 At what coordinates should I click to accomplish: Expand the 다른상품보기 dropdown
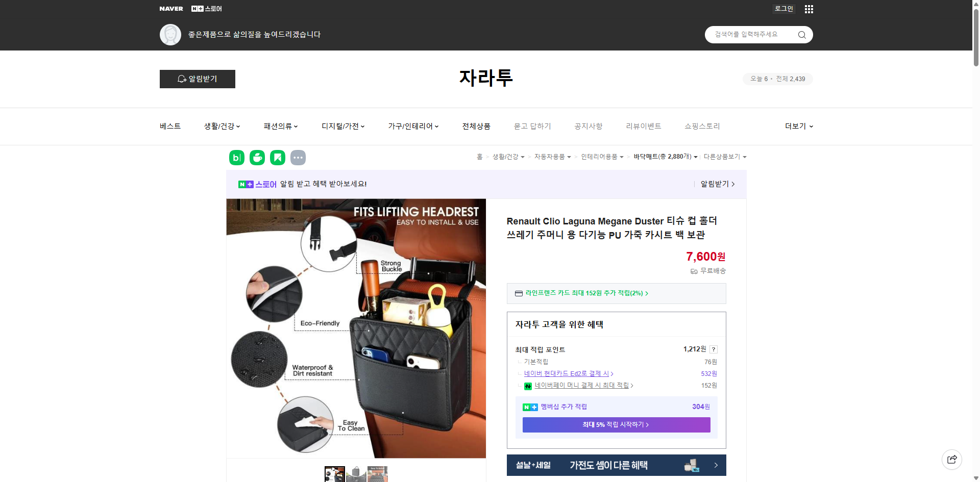click(x=725, y=157)
